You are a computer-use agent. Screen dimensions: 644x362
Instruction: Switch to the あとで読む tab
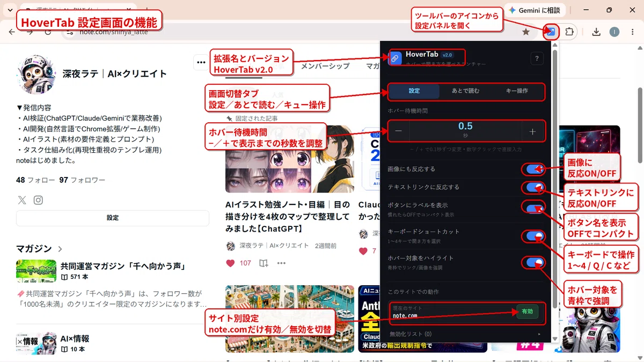466,91
